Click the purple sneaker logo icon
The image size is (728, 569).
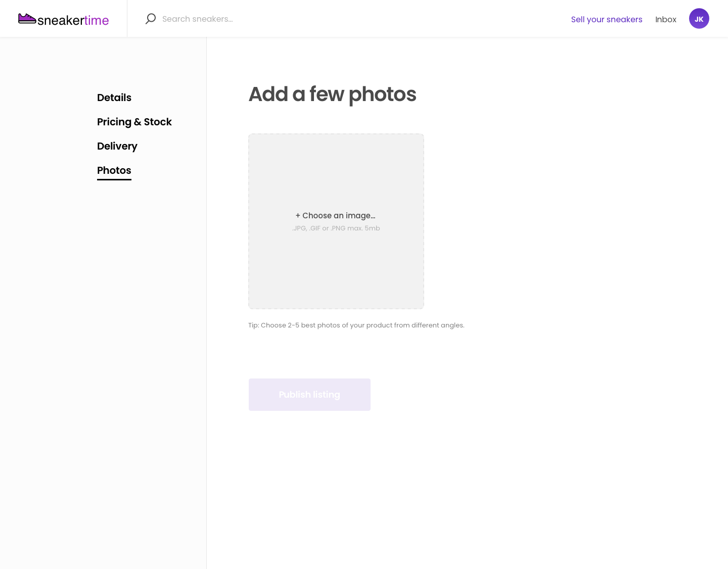27,18
